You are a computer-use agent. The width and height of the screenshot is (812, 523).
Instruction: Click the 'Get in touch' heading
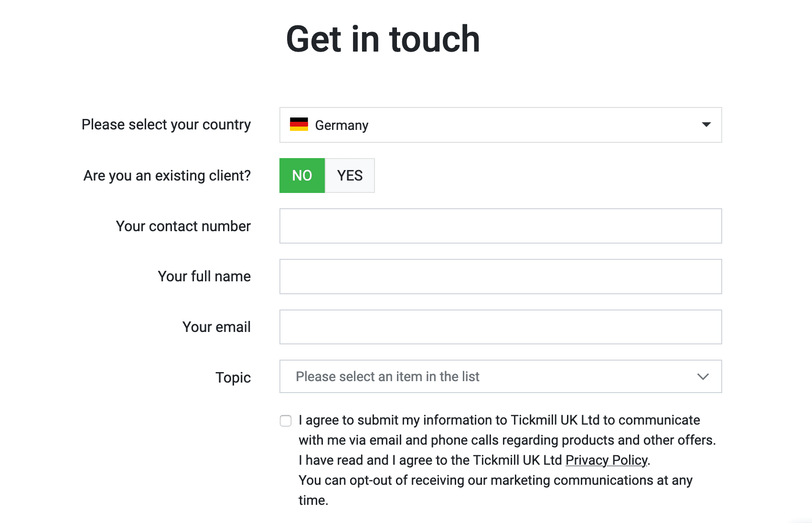click(383, 39)
